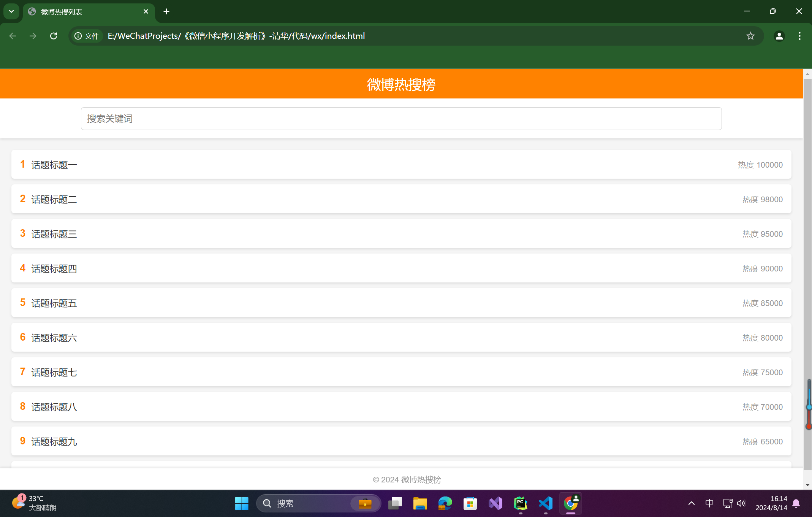Bookmark this page with the star icon
The image size is (812, 517).
pyautogui.click(x=750, y=36)
